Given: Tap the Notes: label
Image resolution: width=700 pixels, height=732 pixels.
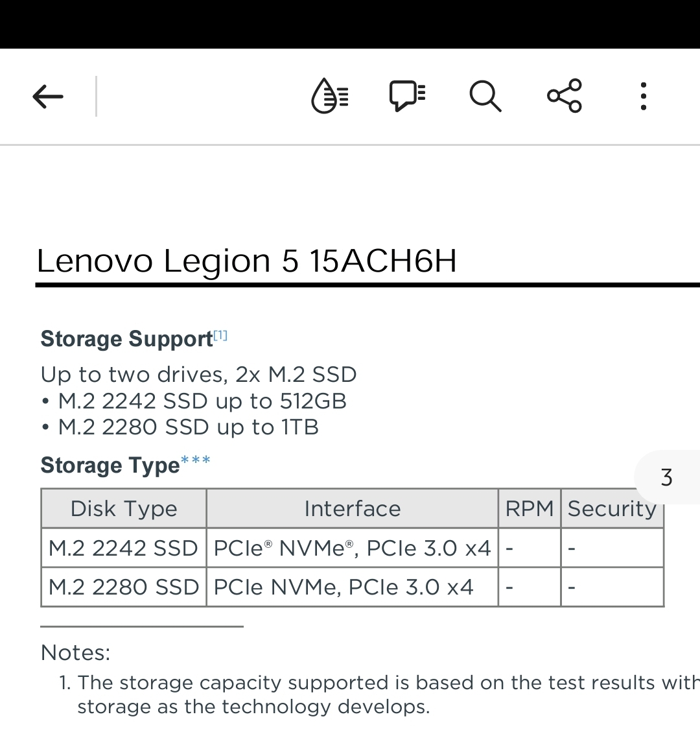Looking at the screenshot, I should coord(76,652).
